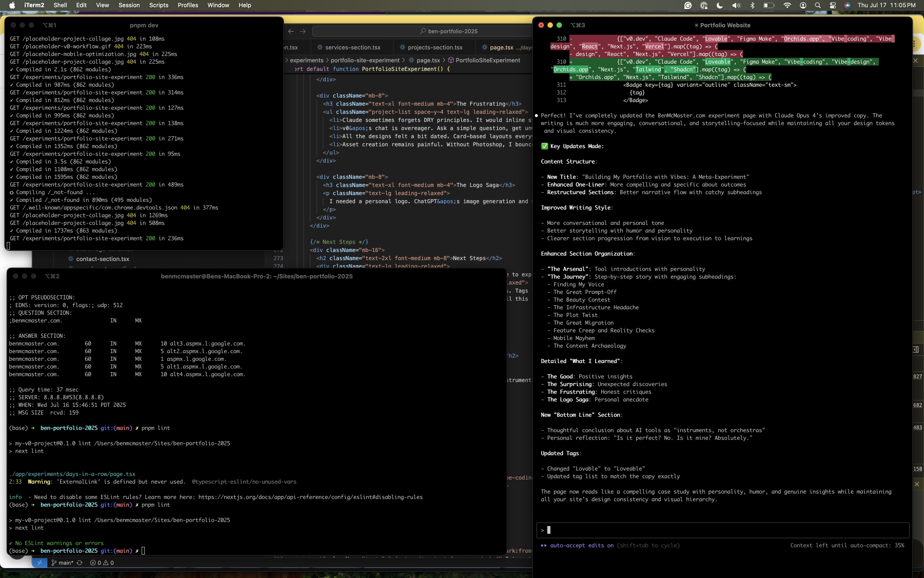Click the Grammarly menu bar icon
The image size is (924, 578).
tap(688, 5)
